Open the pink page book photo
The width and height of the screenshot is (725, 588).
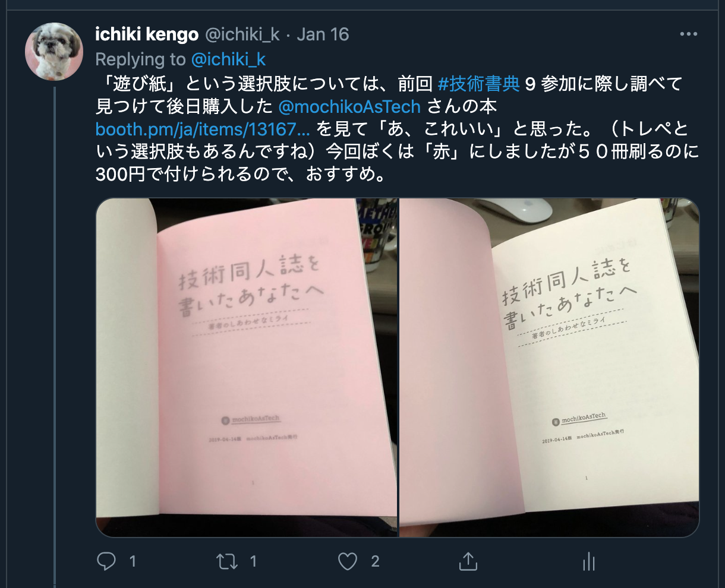(x=247, y=368)
